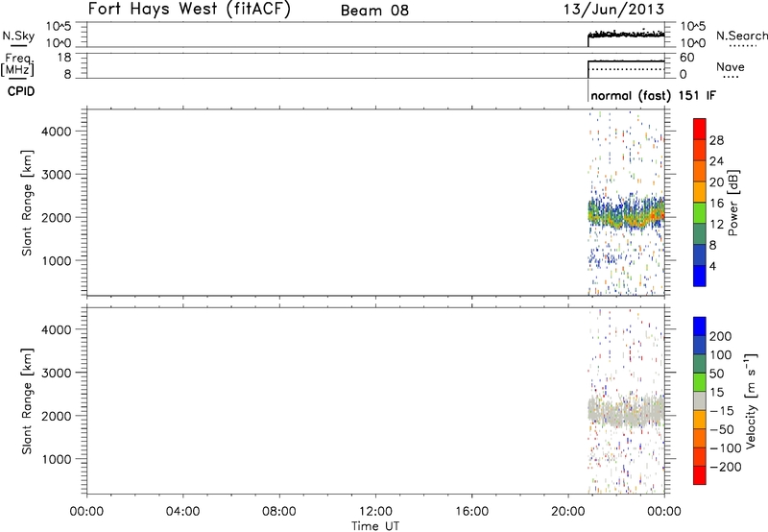Select the 4 label on the power colorbar
The width and height of the screenshot is (768, 532).
coord(712,266)
